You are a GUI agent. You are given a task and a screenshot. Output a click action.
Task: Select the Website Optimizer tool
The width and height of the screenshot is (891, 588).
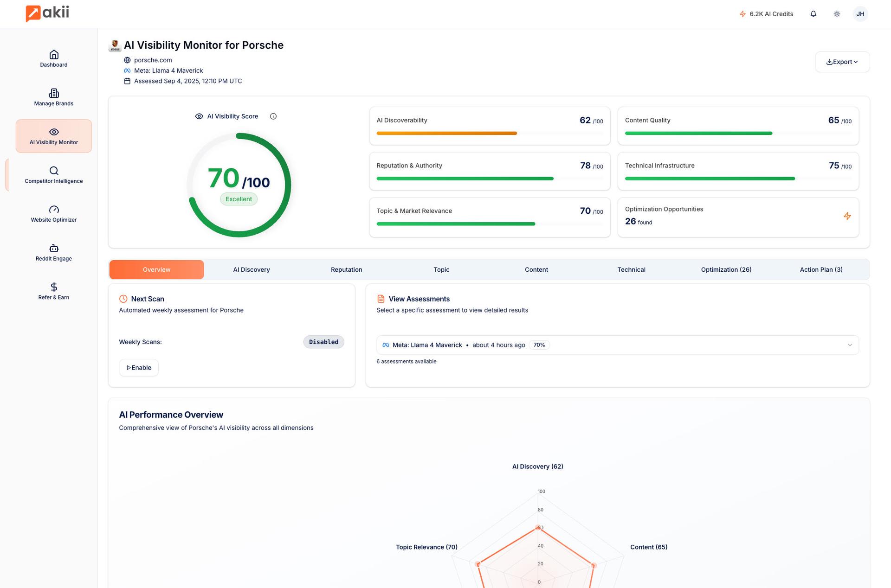pos(53,214)
